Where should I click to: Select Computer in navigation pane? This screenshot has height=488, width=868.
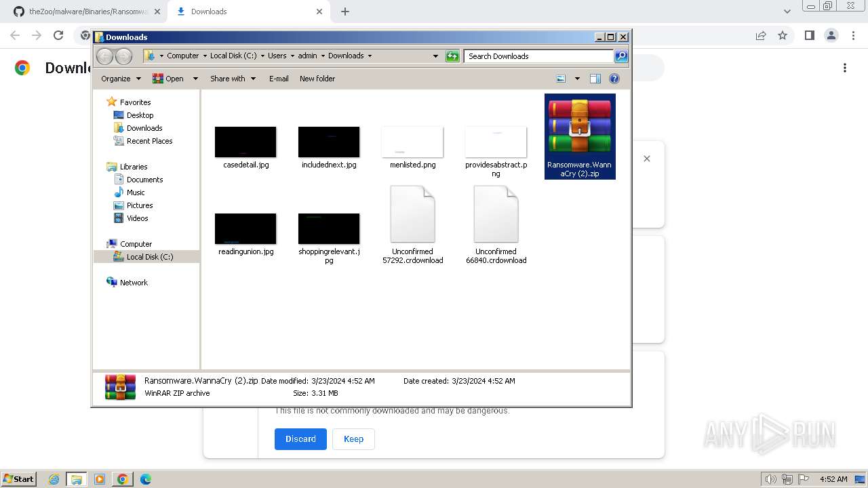point(136,244)
